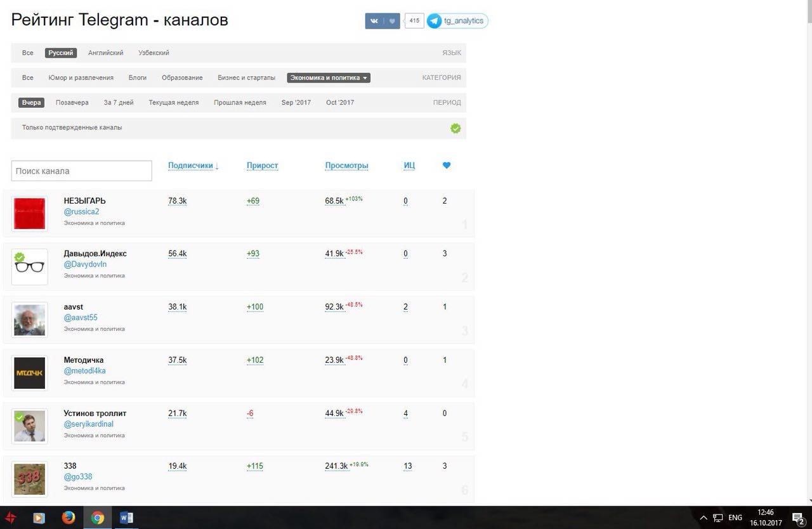Open Word from the taskbar
Image resolution: width=812 pixels, height=529 pixels.
pyautogui.click(x=126, y=518)
